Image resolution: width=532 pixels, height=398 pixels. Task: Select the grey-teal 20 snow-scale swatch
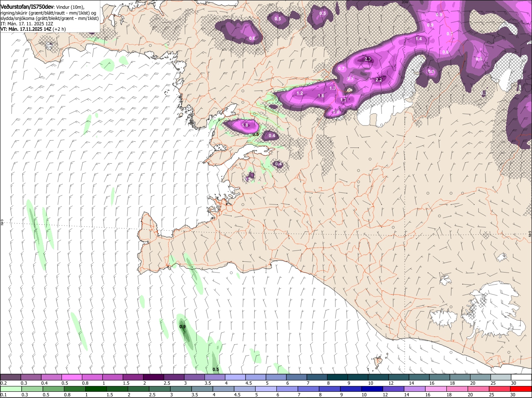pyautogui.click(x=481, y=377)
